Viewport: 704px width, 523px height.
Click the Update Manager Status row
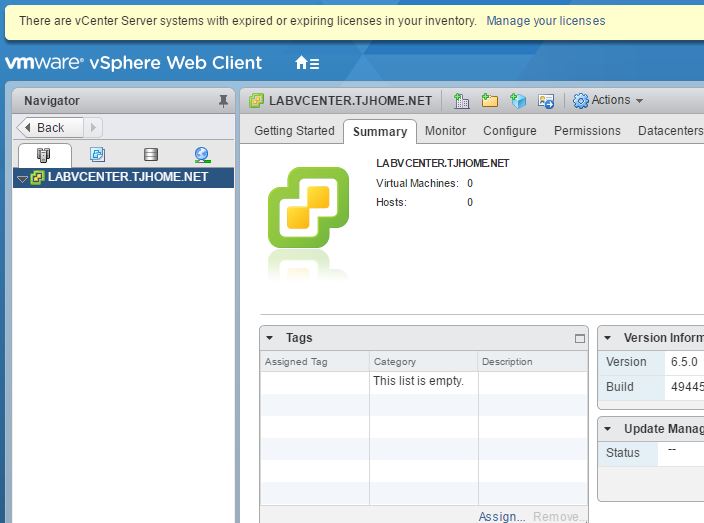[x=651, y=453]
